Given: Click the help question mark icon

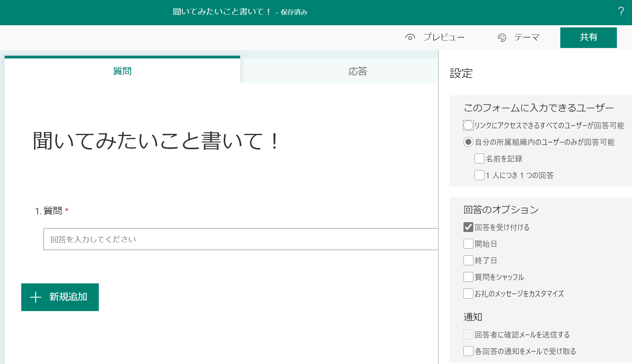Looking at the screenshot, I should click(621, 12).
